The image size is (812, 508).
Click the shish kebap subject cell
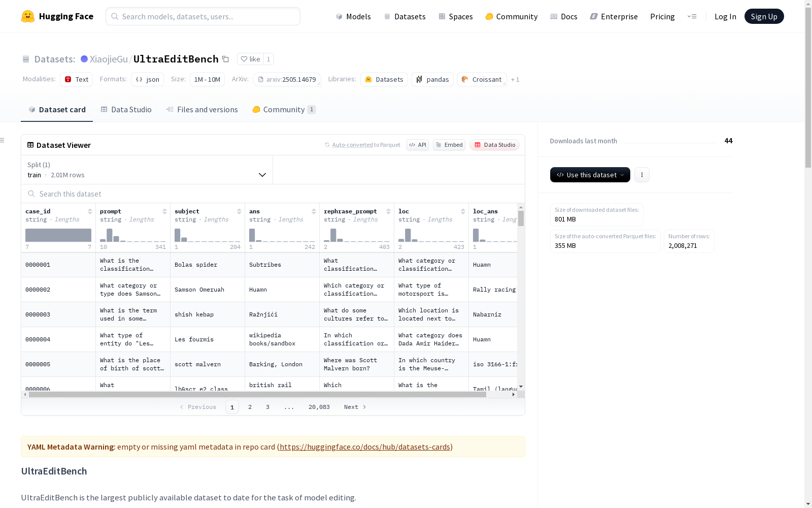(x=208, y=314)
